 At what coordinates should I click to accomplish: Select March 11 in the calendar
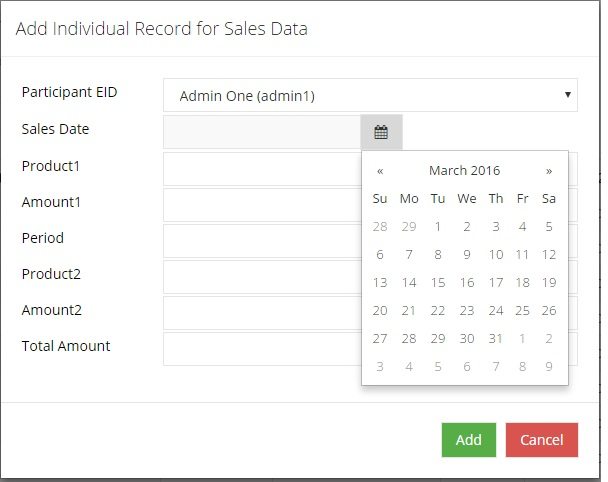pyautogui.click(x=522, y=255)
